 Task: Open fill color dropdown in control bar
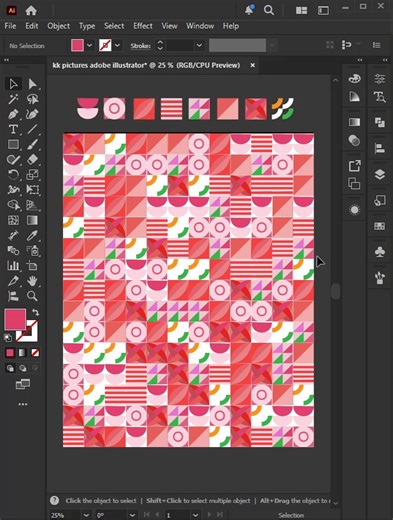(x=90, y=45)
